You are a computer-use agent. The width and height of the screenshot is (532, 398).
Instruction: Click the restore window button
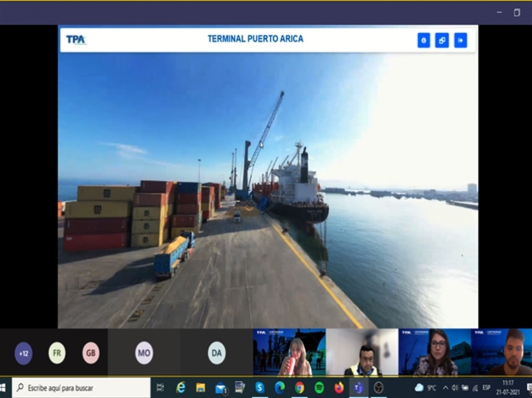coord(517,13)
